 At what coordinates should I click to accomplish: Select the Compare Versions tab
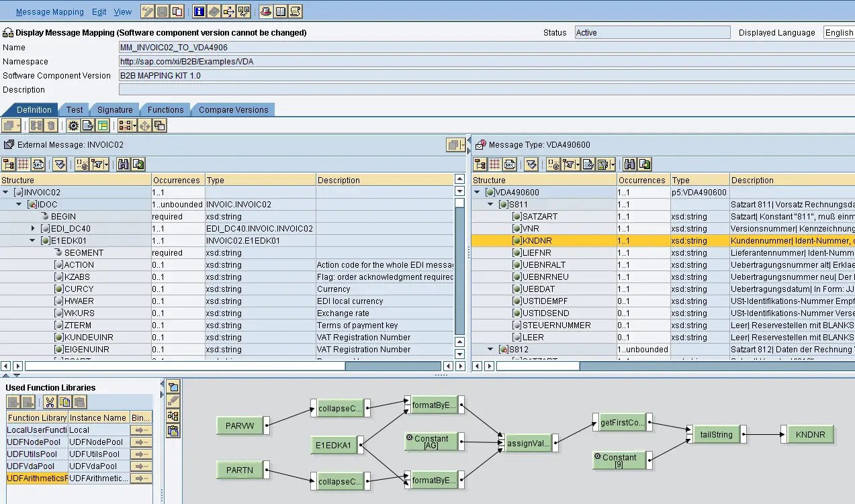[x=233, y=109]
